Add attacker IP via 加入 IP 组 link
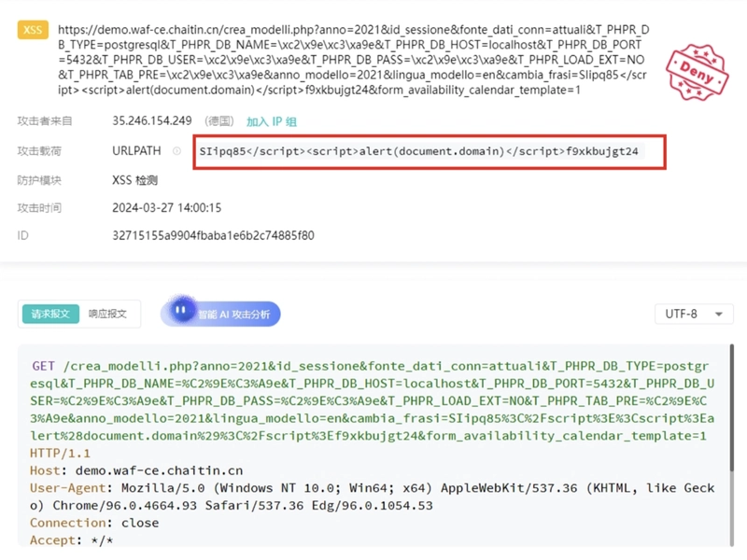Viewport: 747px width, 560px height. 272,121
